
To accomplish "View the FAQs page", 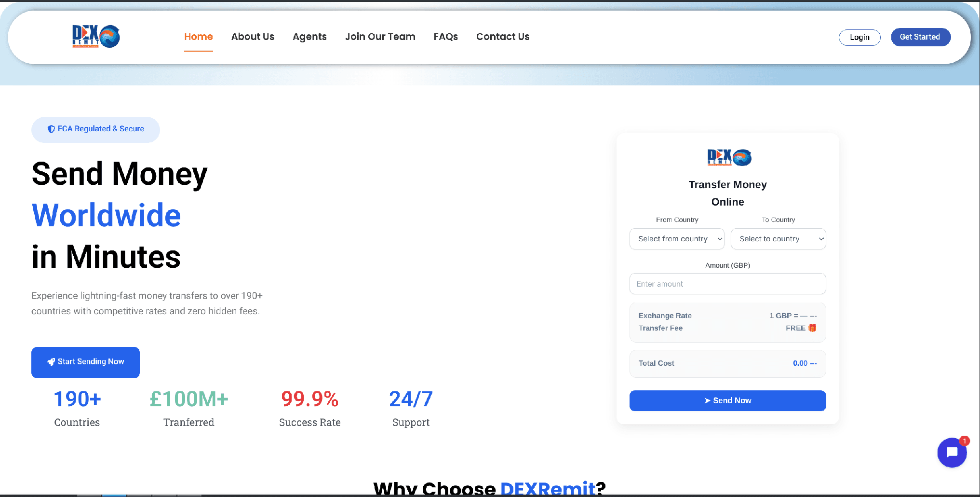I will [445, 37].
